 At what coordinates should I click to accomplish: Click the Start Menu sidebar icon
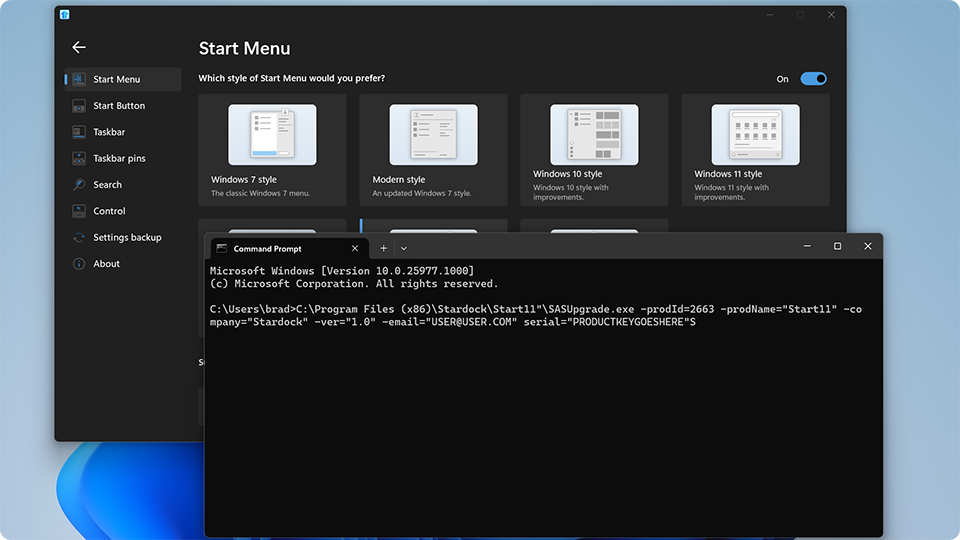79,79
